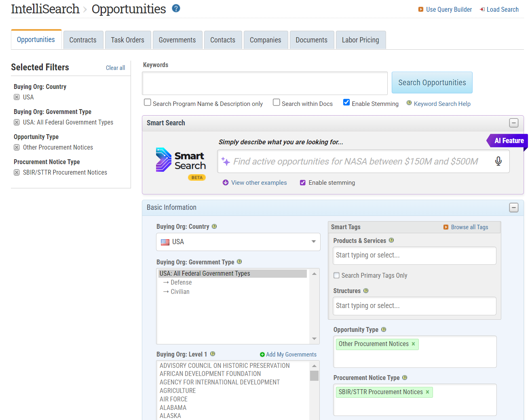Screen dimensions: 532x420
Task: Toggle Search Primary Tags Only checkbox
Action: click(336, 275)
